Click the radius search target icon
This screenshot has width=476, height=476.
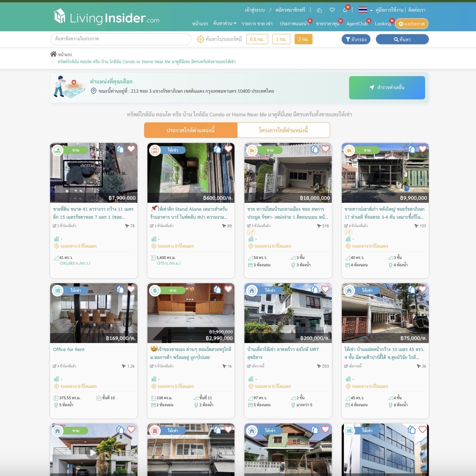coord(200,39)
